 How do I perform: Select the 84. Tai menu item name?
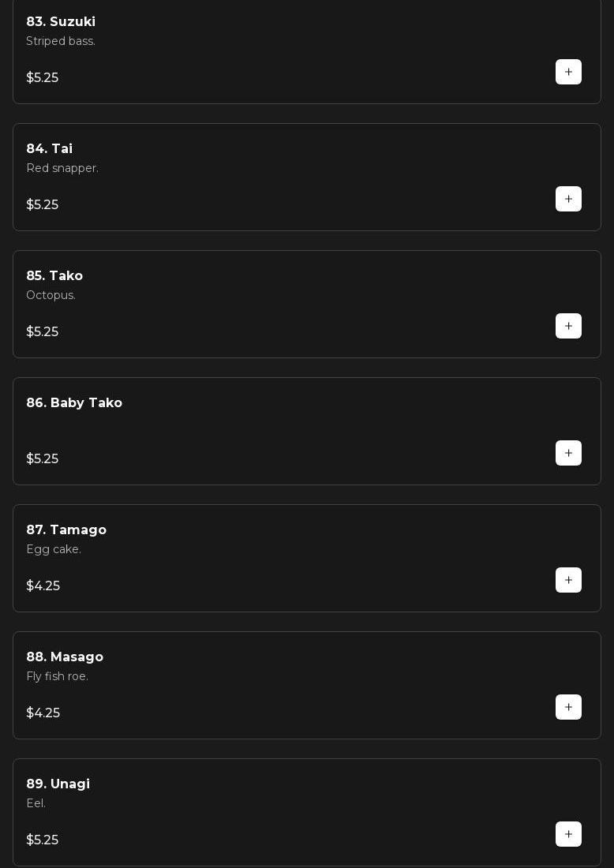(49, 149)
